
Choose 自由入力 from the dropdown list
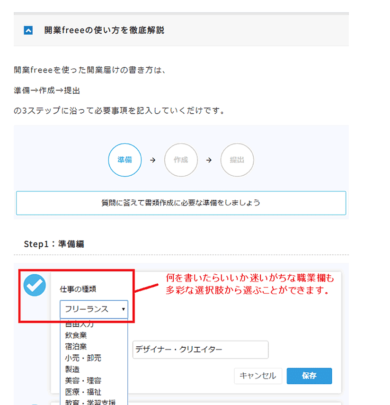tap(79, 323)
